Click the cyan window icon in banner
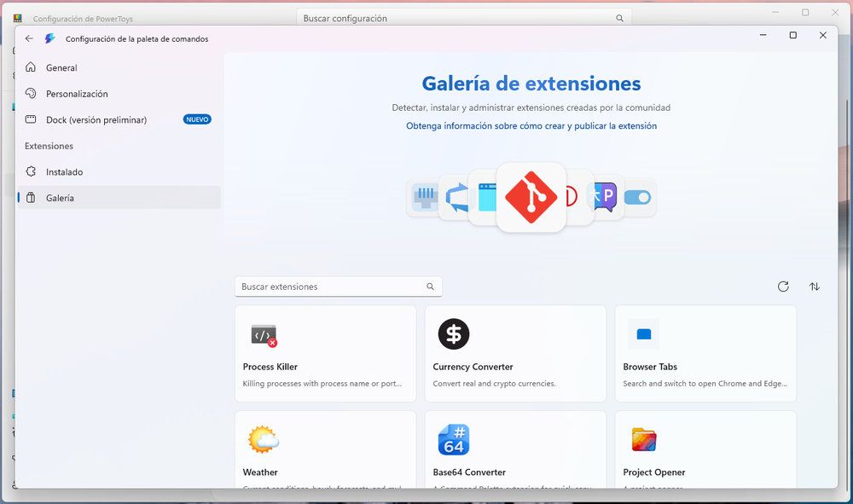The image size is (853, 504). click(x=487, y=197)
